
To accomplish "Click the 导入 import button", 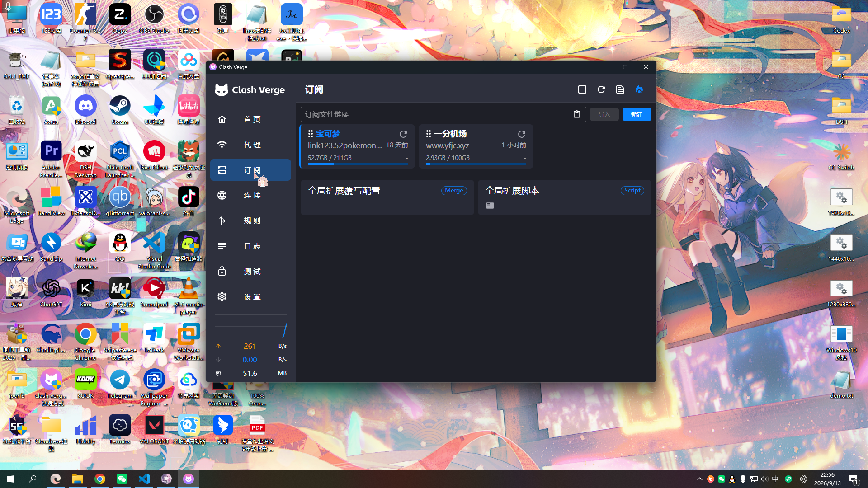I will point(604,114).
